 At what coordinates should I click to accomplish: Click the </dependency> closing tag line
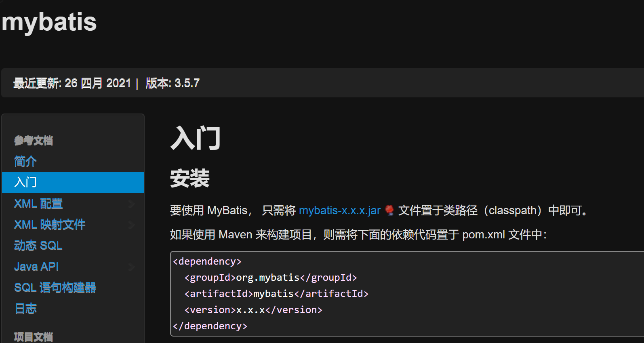pyautogui.click(x=210, y=326)
